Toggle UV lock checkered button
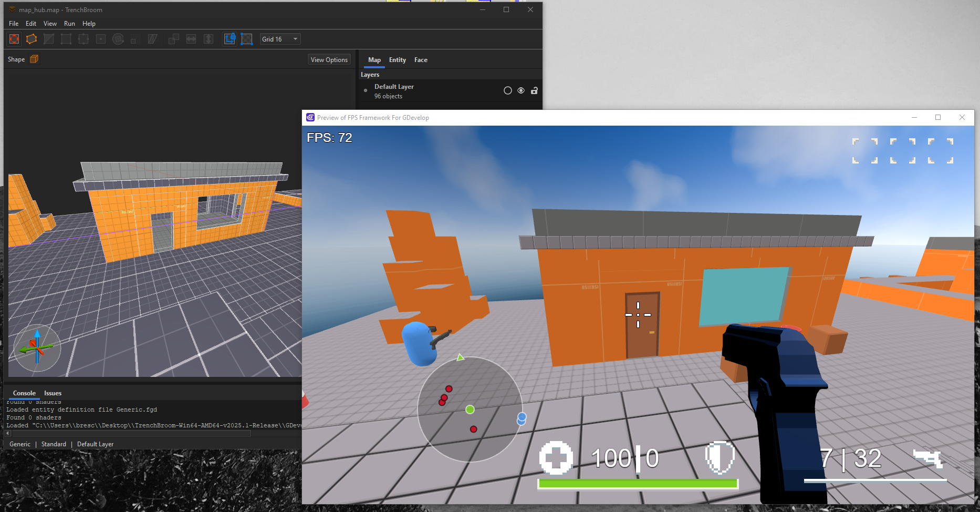980x512 pixels. click(247, 39)
